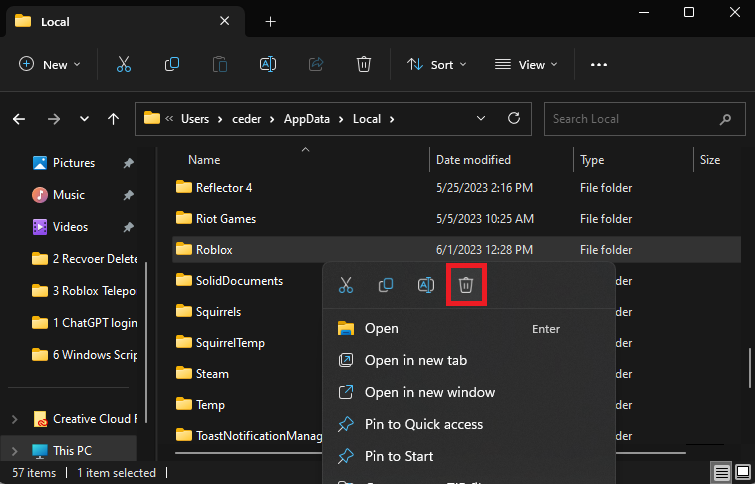Expand the Creative Cloud Files node

point(14,418)
